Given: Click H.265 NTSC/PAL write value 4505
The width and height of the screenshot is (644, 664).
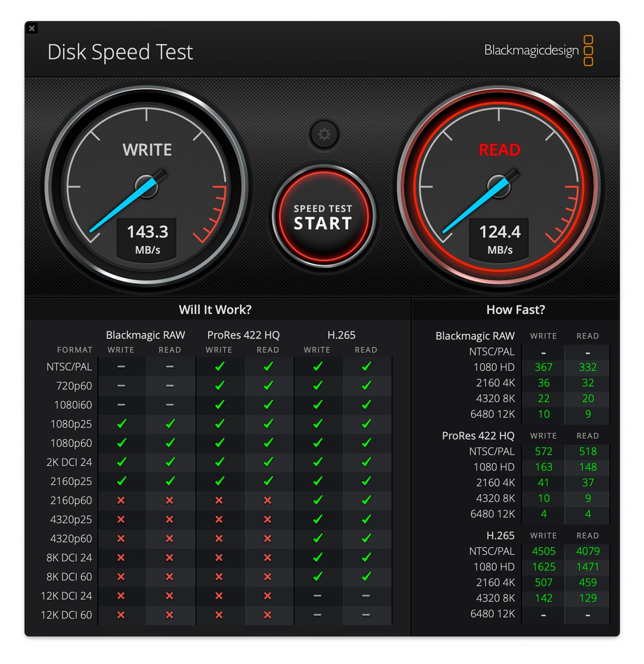Looking at the screenshot, I should (x=543, y=551).
